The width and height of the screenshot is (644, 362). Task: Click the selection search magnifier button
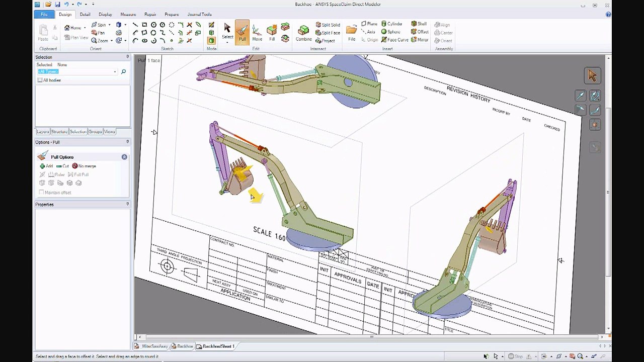tap(123, 72)
